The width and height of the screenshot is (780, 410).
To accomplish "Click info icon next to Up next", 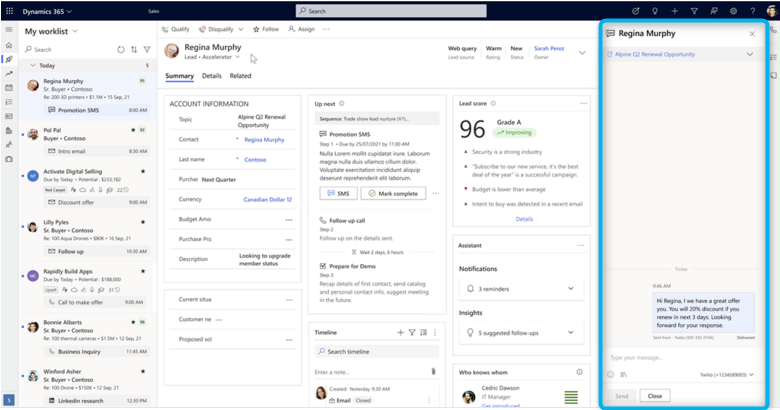I will (x=342, y=103).
